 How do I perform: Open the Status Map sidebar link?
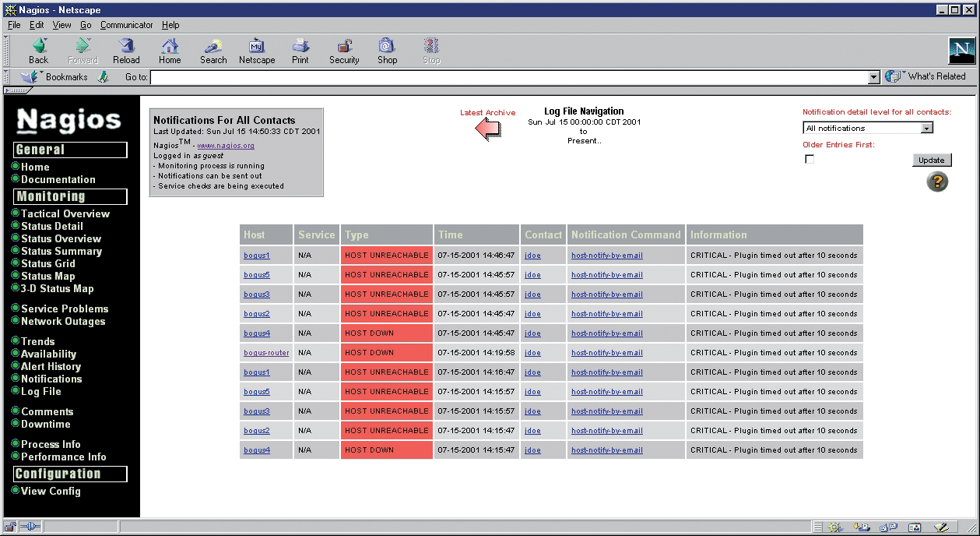pos(48,276)
